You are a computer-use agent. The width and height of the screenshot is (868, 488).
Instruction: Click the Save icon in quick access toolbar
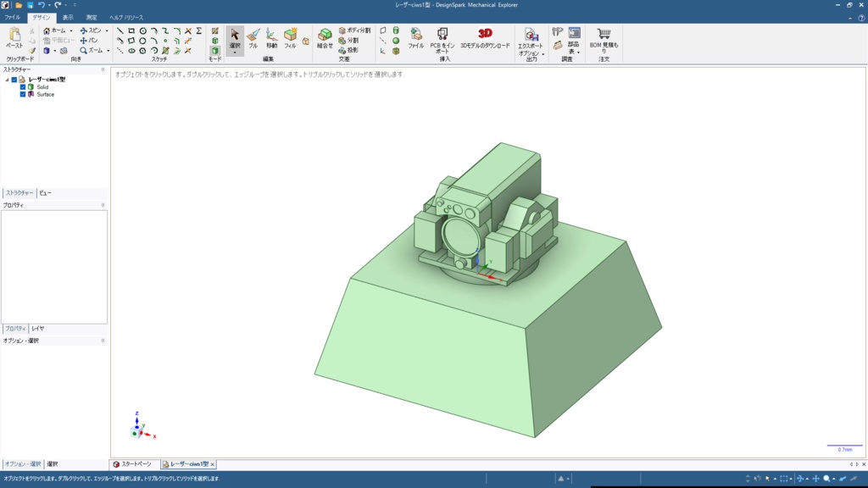click(x=30, y=5)
